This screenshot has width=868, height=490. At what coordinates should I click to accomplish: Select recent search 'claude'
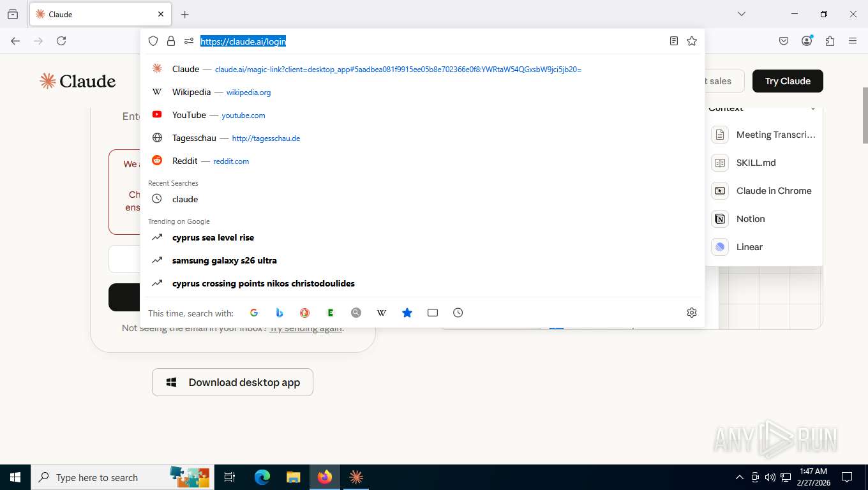tap(423, 199)
